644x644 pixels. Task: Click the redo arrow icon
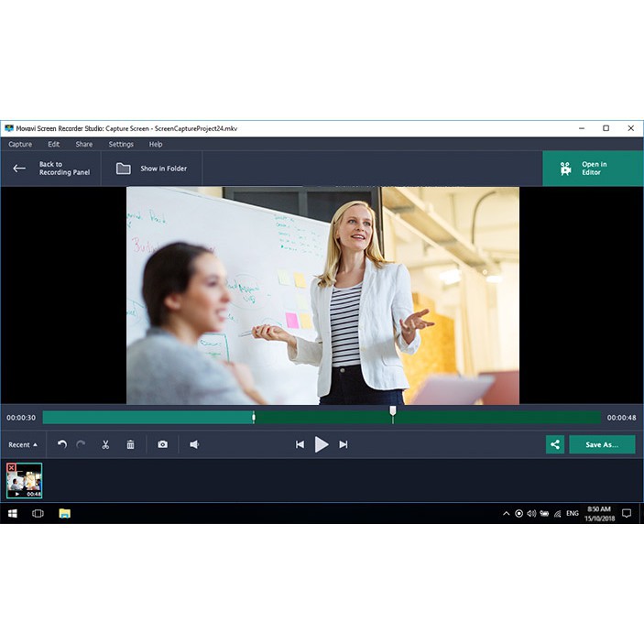[x=81, y=444]
